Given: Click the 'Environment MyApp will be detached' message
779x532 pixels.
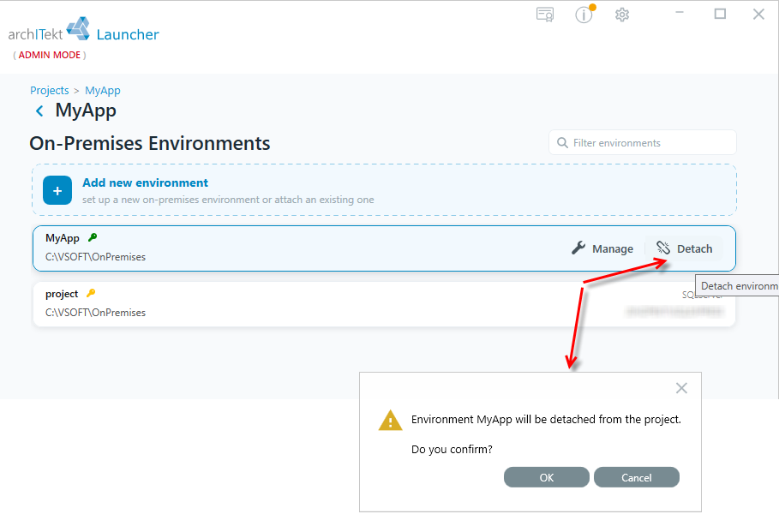Looking at the screenshot, I should [x=546, y=420].
